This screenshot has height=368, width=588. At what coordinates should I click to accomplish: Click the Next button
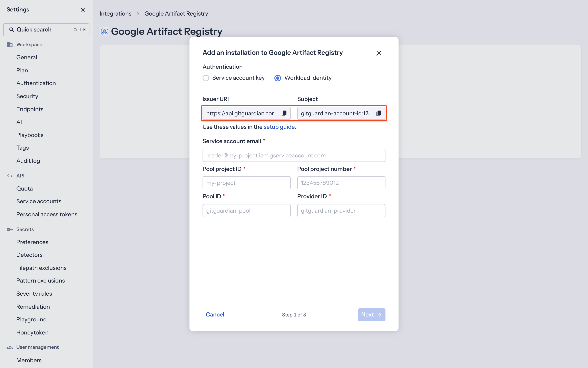372,315
